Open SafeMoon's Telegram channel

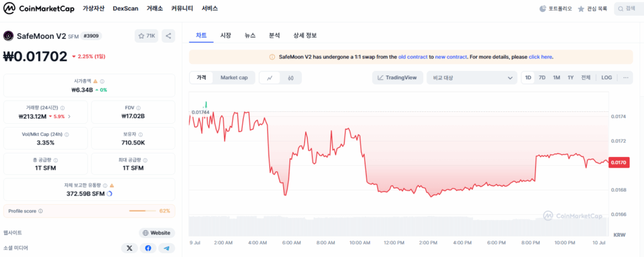pyautogui.click(x=166, y=248)
